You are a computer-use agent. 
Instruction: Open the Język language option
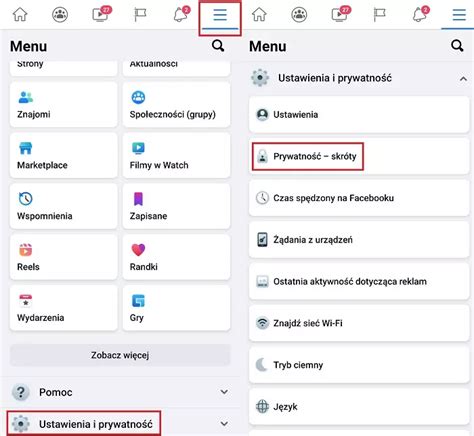click(x=359, y=407)
